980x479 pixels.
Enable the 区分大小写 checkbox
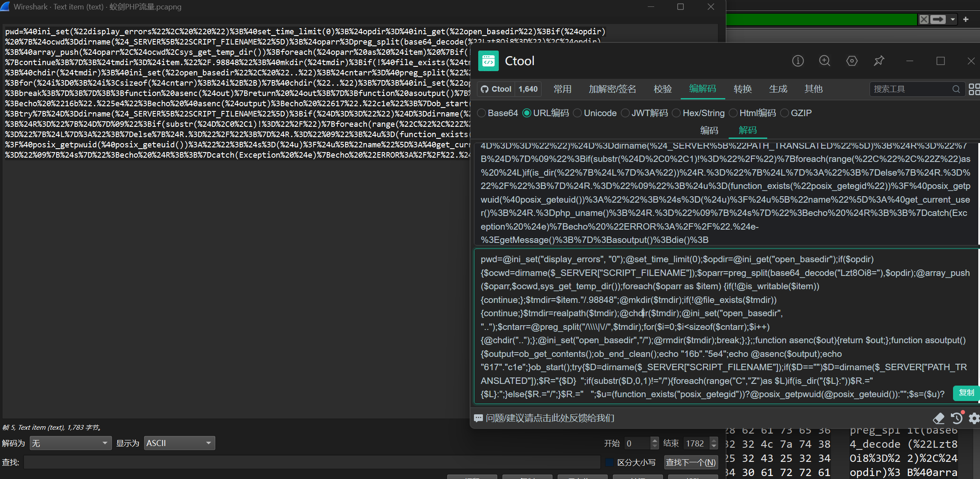[x=610, y=462]
